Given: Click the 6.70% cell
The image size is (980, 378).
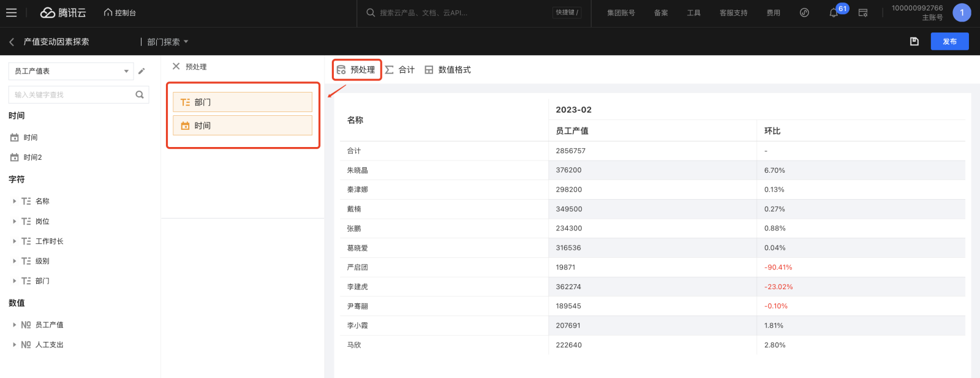Looking at the screenshot, I should coord(775,170).
